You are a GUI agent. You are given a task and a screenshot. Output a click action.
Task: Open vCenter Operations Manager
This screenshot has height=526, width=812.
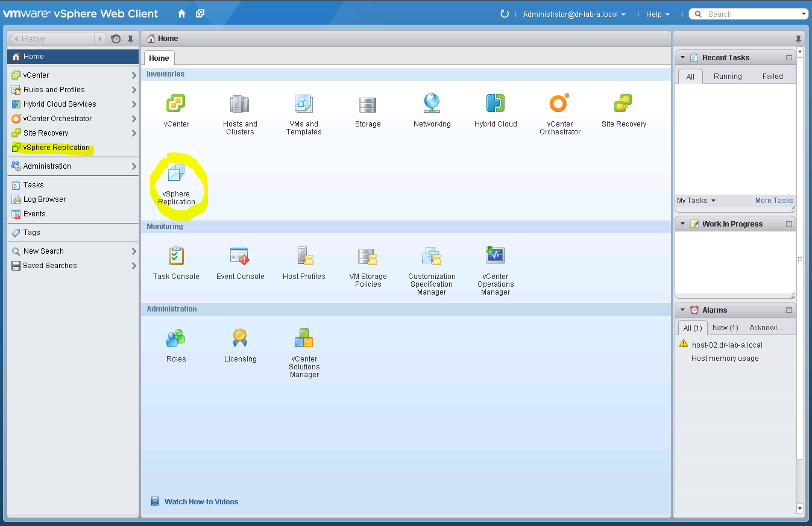click(x=495, y=255)
